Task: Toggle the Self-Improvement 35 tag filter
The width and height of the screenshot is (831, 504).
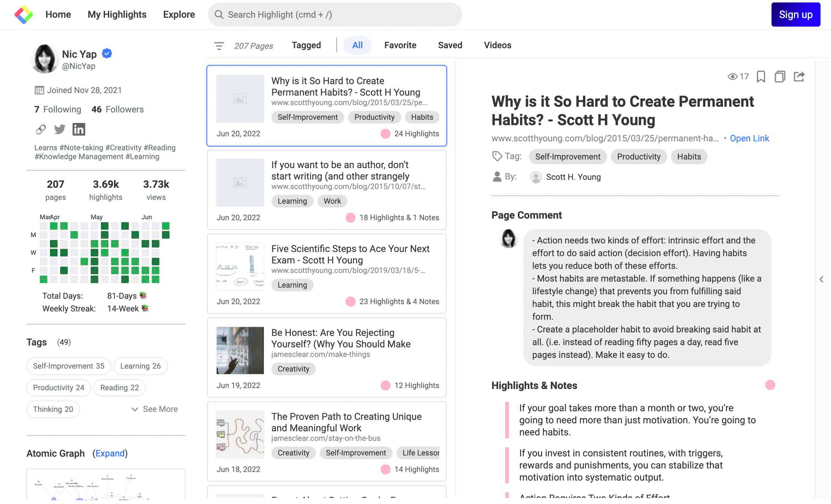Action: coord(69,366)
